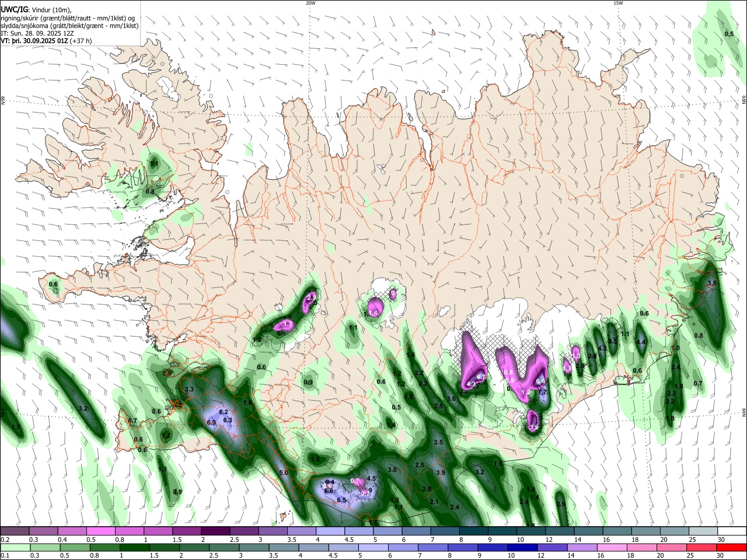Select the darkest purple 2 swatch in upper legend
Screen dimensions: 747x560
215,531
